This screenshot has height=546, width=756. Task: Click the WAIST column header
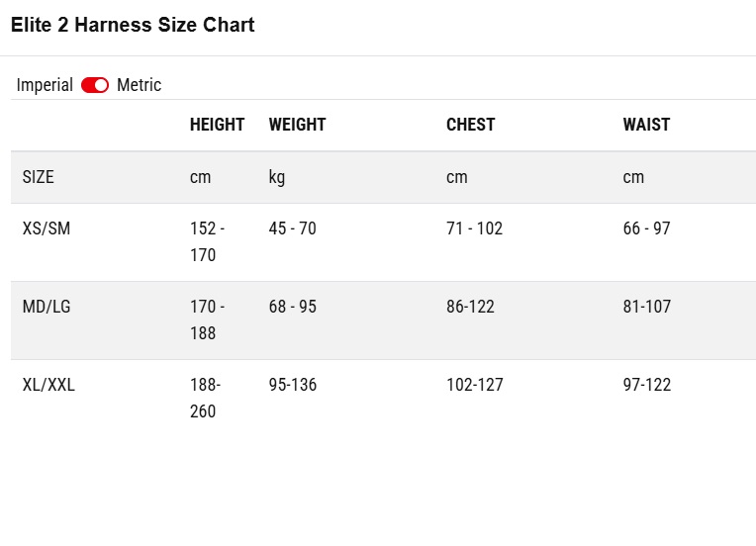click(x=646, y=125)
